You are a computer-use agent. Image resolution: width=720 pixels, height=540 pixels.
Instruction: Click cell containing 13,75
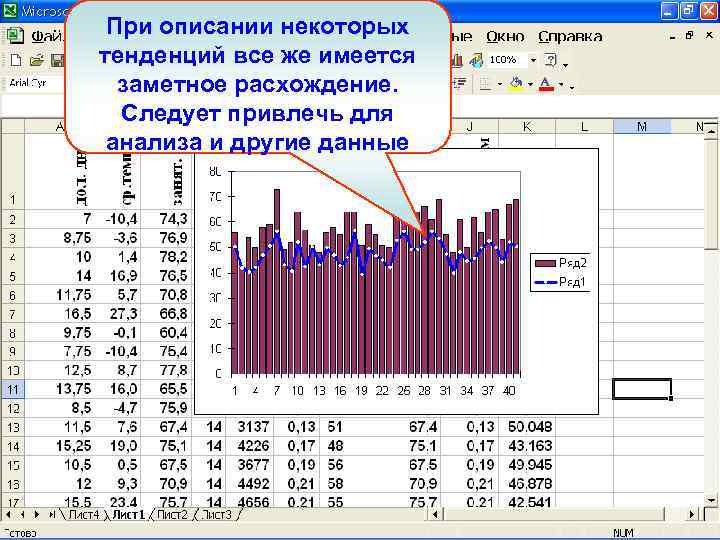[x=59, y=389]
